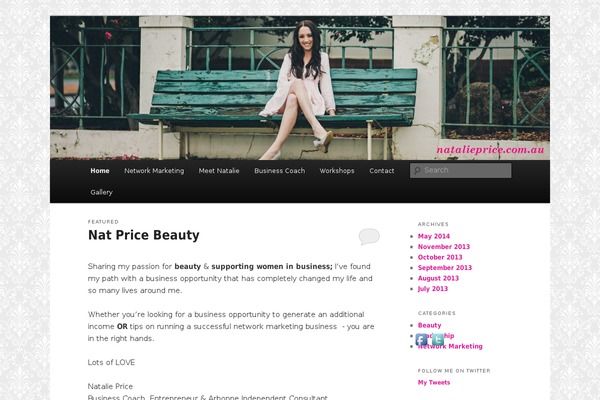This screenshot has width=600, height=400.
Task: Select the Beauty category link
Action: [430, 325]
